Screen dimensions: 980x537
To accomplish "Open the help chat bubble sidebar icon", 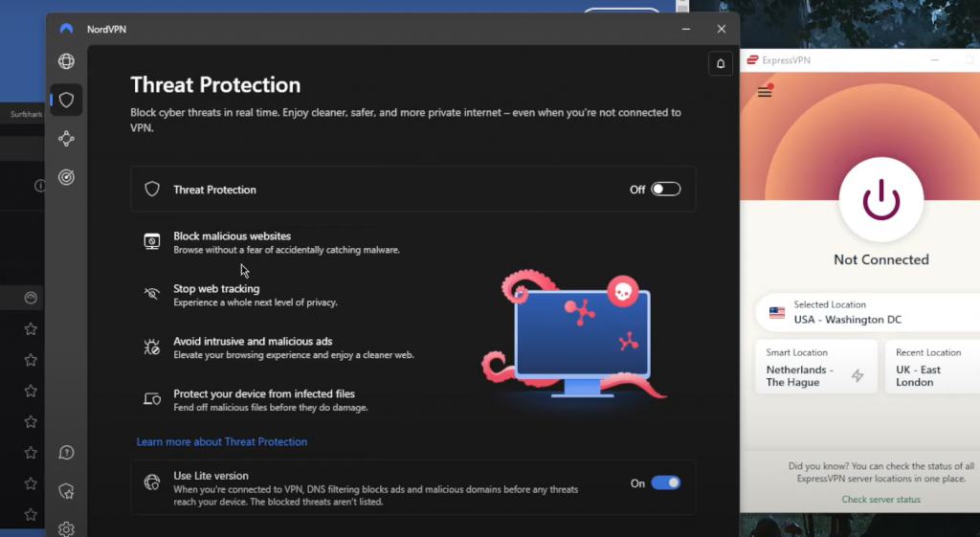I will tap(66, 453).
